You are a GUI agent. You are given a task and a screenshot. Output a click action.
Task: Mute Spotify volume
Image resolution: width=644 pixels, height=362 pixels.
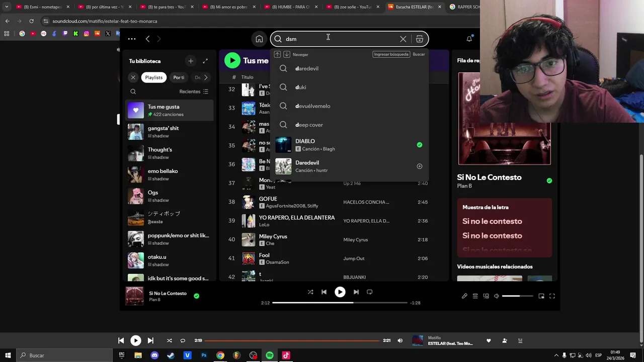pyautogui.click(x=497, y=296)
